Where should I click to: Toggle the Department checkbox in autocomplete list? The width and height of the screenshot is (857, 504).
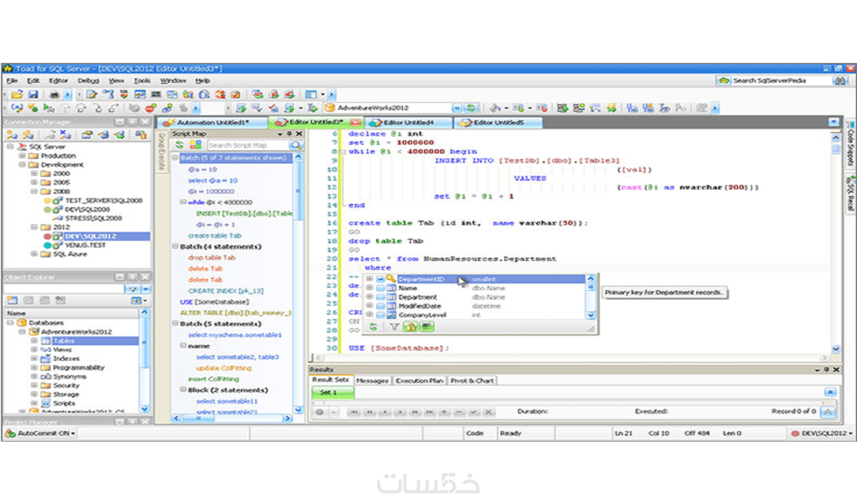[381, 297]
